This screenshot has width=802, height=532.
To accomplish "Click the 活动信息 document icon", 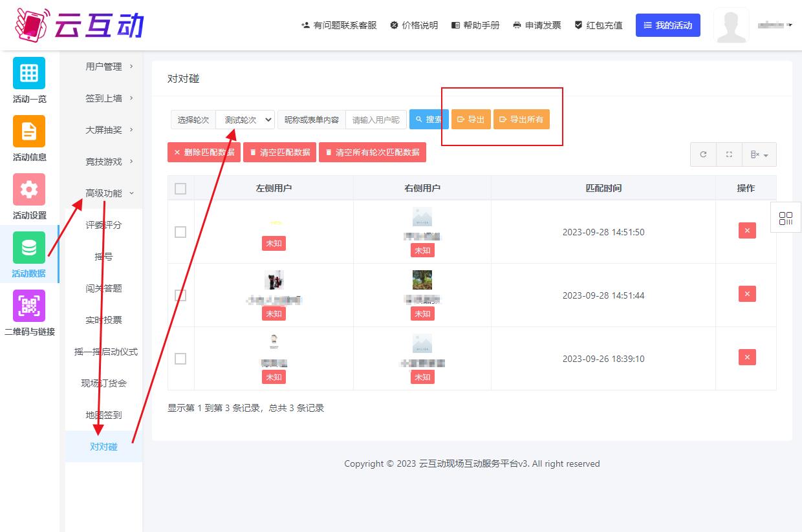I will (x=29, y=131).
